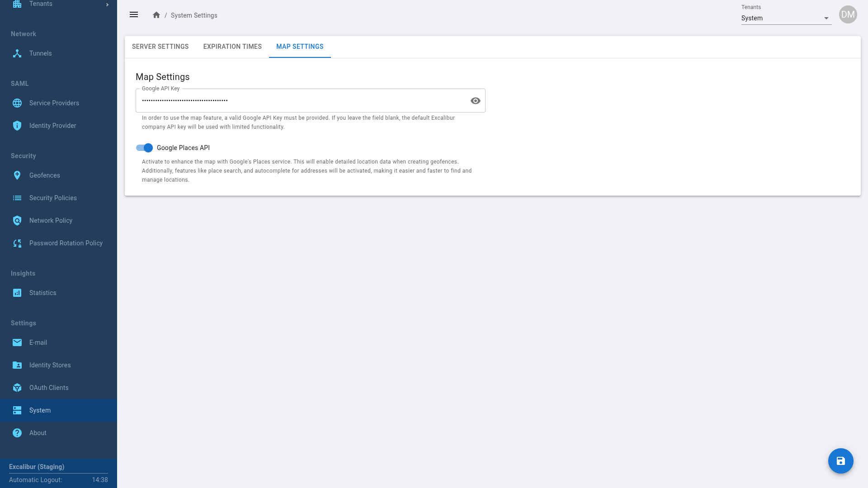Open the About help page
Image resolution: width=868 pixels, height=488 pixels.
[38, 433]
